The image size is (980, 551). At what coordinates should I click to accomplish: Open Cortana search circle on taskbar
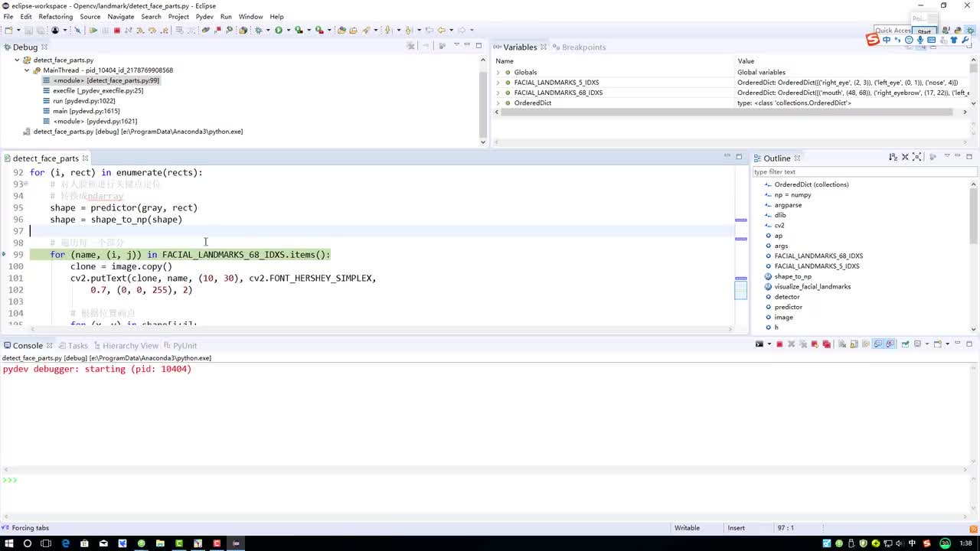point(28,543)
